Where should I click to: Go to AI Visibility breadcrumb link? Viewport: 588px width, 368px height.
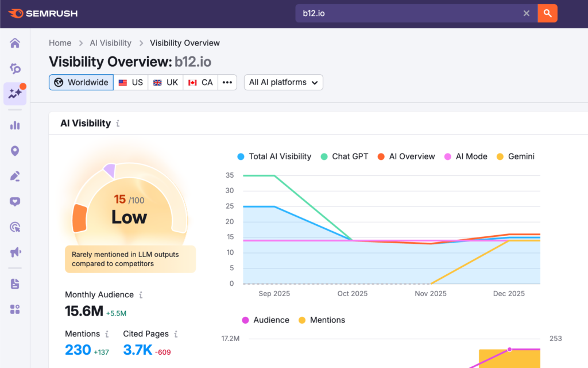pos(110,43)
